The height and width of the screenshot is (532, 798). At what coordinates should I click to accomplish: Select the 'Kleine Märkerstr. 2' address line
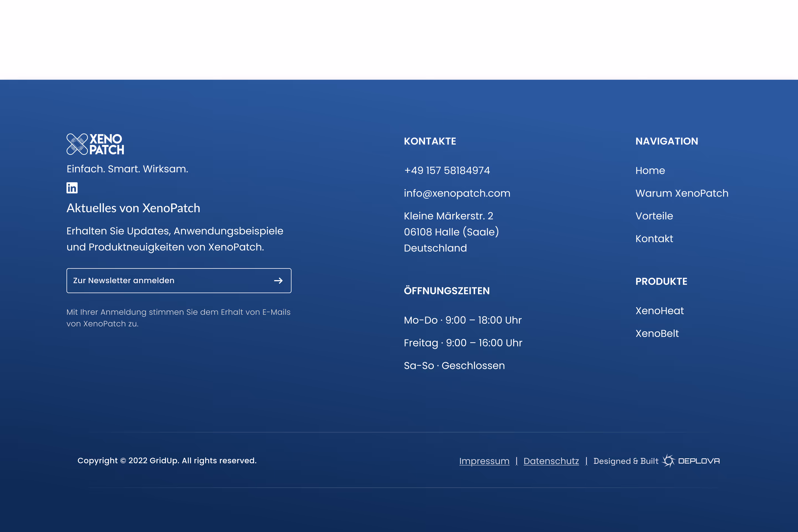click(x=449, y=216)
